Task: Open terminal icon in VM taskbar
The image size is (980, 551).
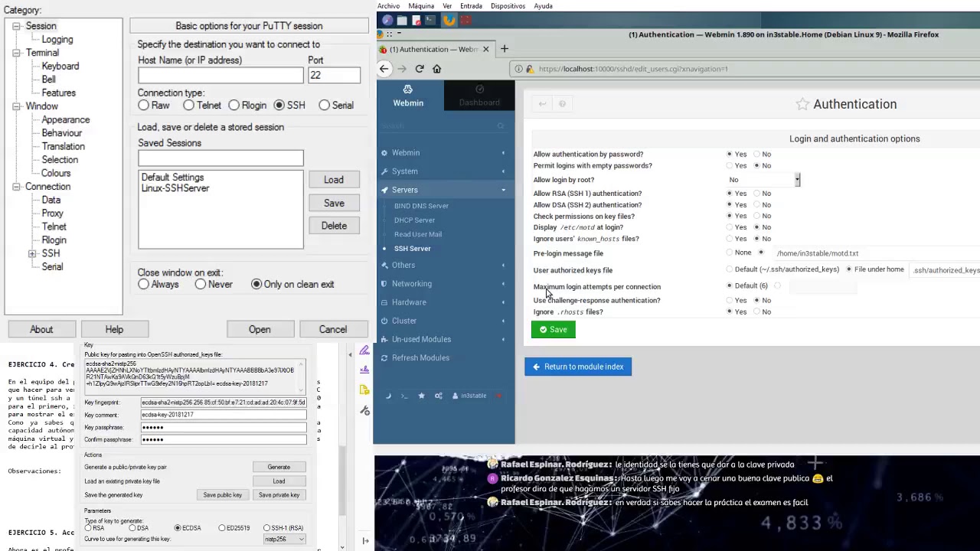Action: coord(430,21)
